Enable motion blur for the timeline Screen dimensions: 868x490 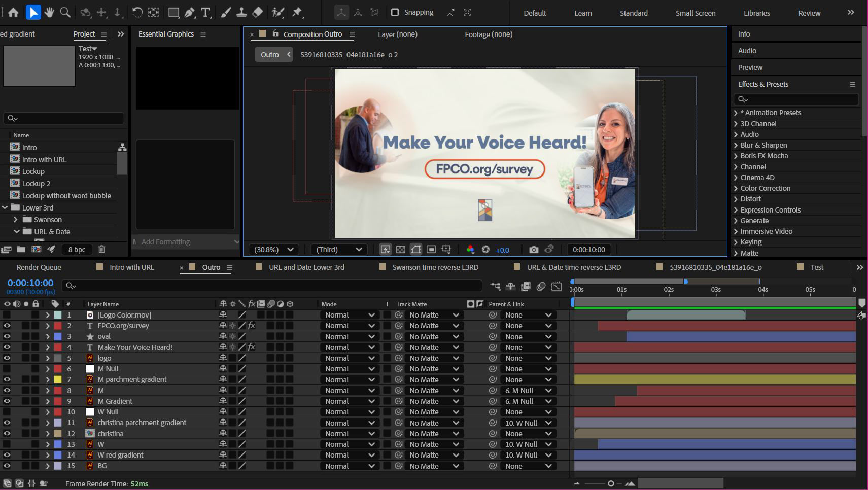pyautogui.click(x=541, y=286)
